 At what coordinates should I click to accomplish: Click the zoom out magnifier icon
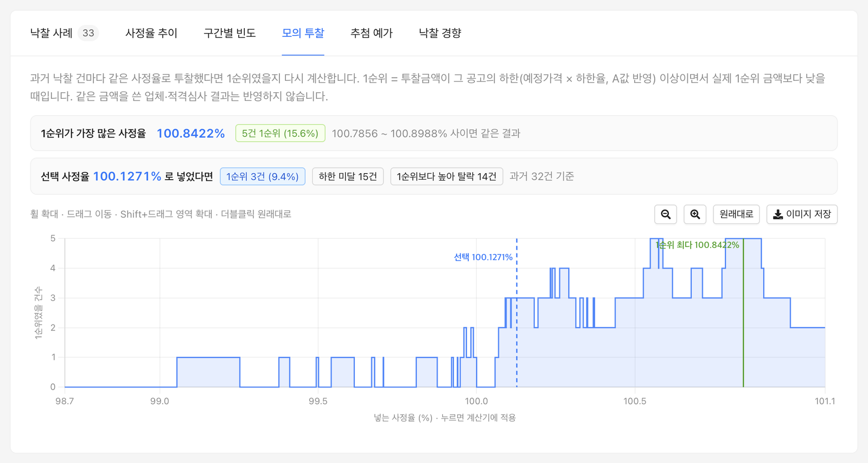[666, 214]
